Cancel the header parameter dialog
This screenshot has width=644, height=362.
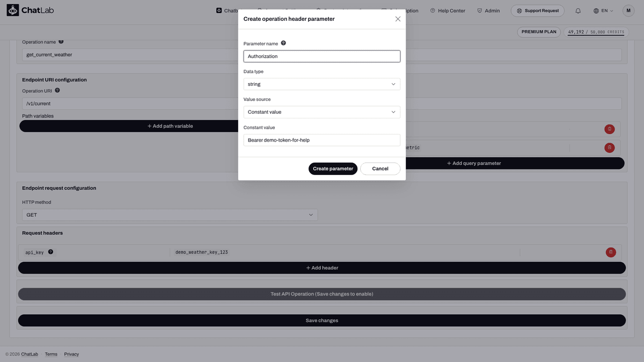(380, 168)
